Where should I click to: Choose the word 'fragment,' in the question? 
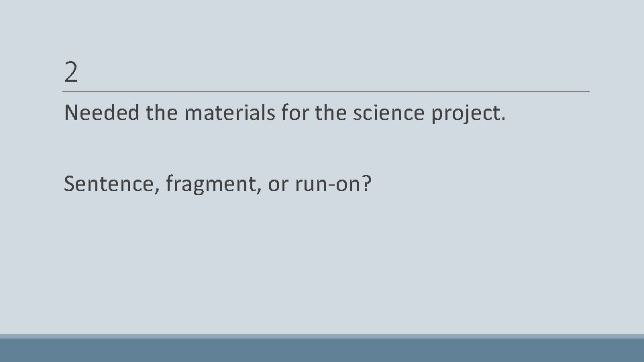pyautogui.click(x=213, y=184)
